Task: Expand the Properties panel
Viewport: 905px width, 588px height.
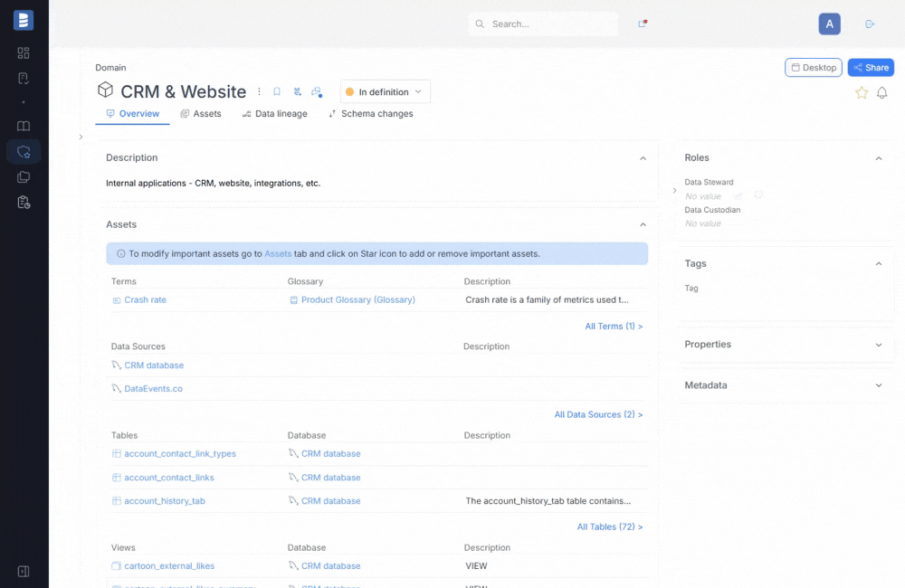Action: coord(879,345)
